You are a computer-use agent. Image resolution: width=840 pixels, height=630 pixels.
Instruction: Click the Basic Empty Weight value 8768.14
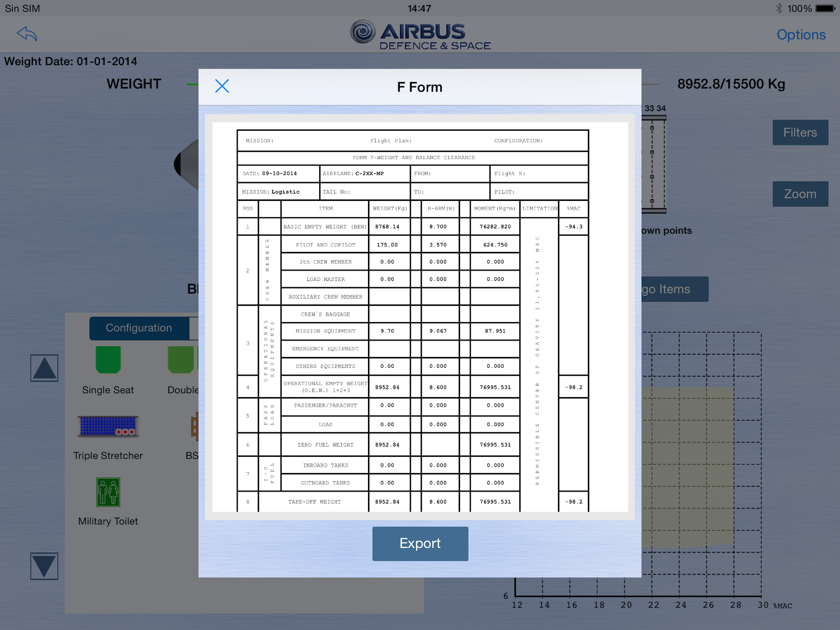coord(387,227)
